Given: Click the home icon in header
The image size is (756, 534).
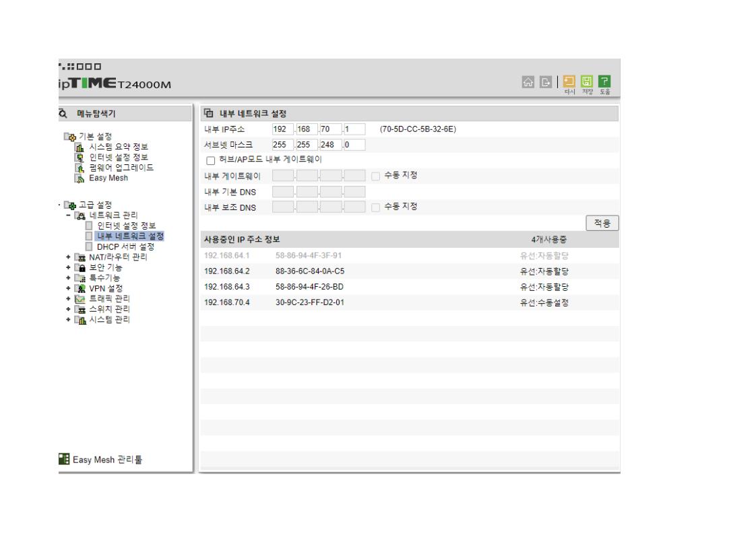Looking at the screenshot, I should point(528,82).
